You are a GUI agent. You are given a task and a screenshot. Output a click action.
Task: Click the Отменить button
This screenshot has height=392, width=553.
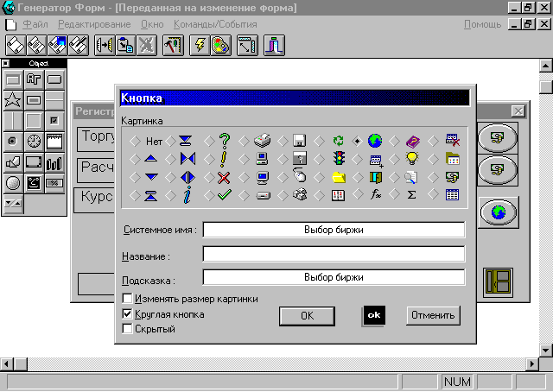433,315
